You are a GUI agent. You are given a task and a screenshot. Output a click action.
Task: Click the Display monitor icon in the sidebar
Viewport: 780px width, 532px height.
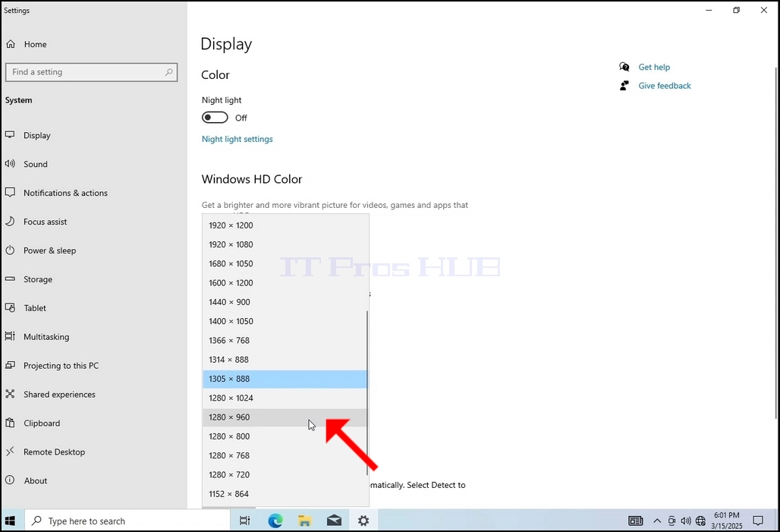pos(10,135)
